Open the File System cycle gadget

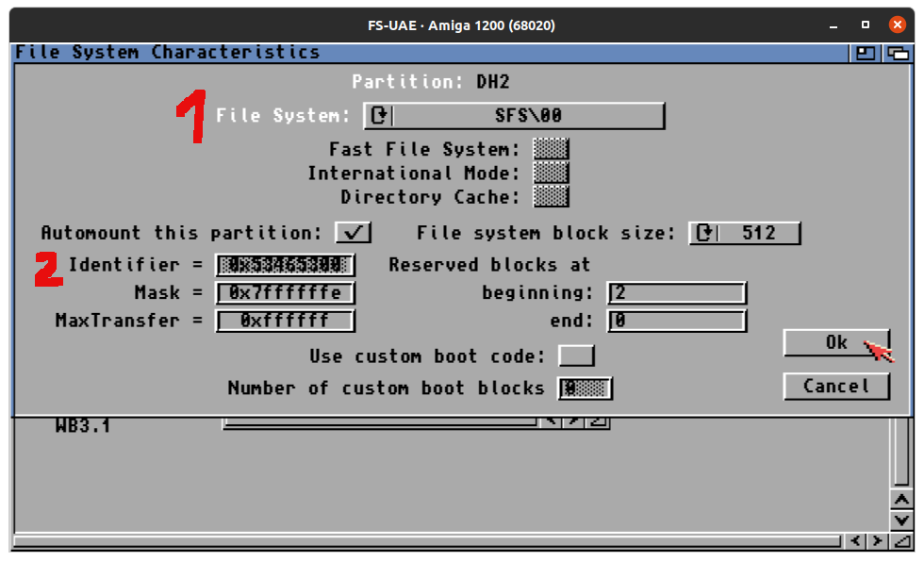pos(514,115)
